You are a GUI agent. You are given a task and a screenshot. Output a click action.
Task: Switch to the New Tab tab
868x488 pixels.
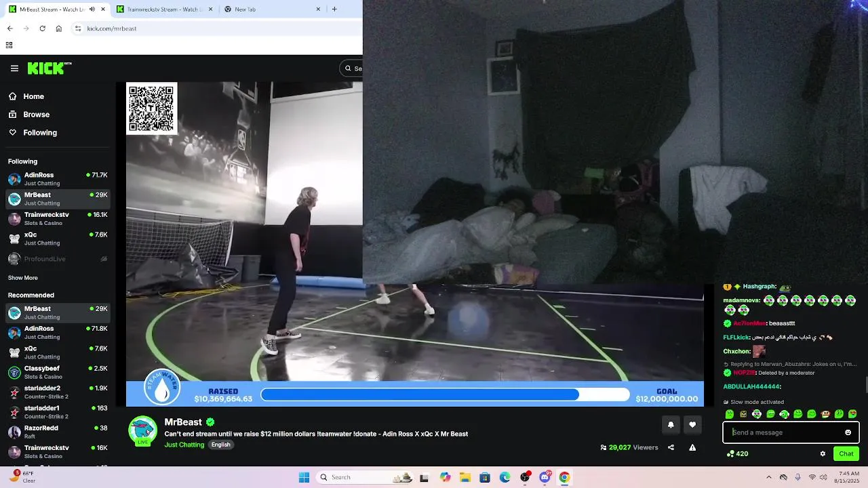click(271, 9)
